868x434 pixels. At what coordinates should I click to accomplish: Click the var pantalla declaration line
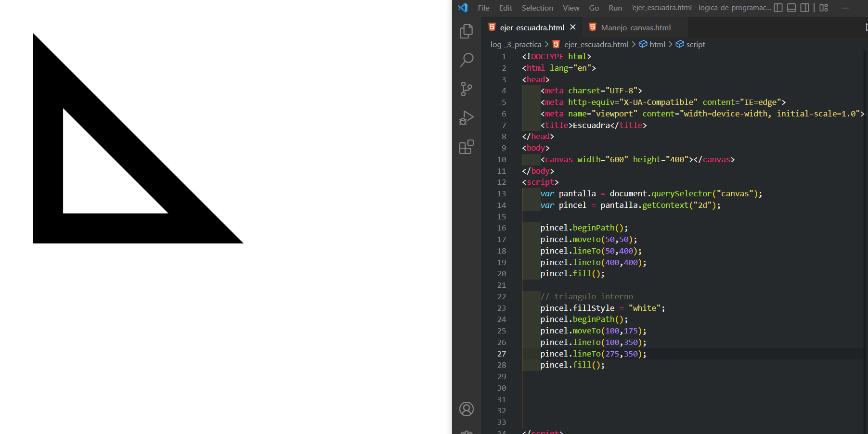pyautogui.click(x=651, y=193)
